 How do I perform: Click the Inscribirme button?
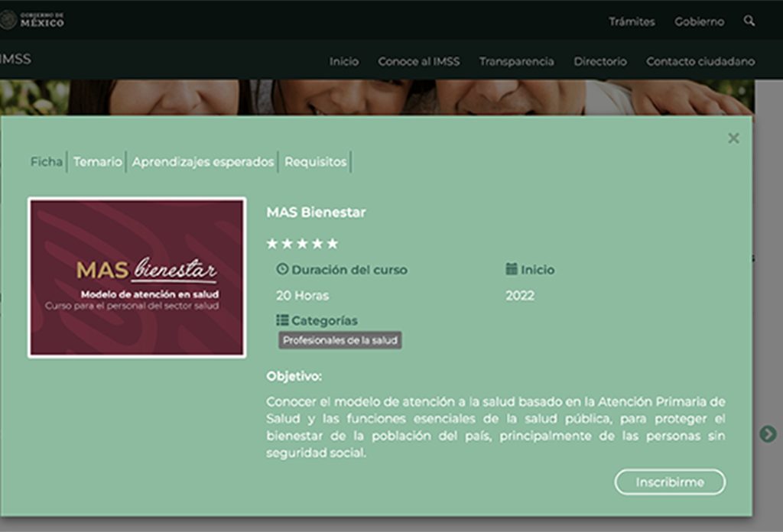tap(670, 482)
